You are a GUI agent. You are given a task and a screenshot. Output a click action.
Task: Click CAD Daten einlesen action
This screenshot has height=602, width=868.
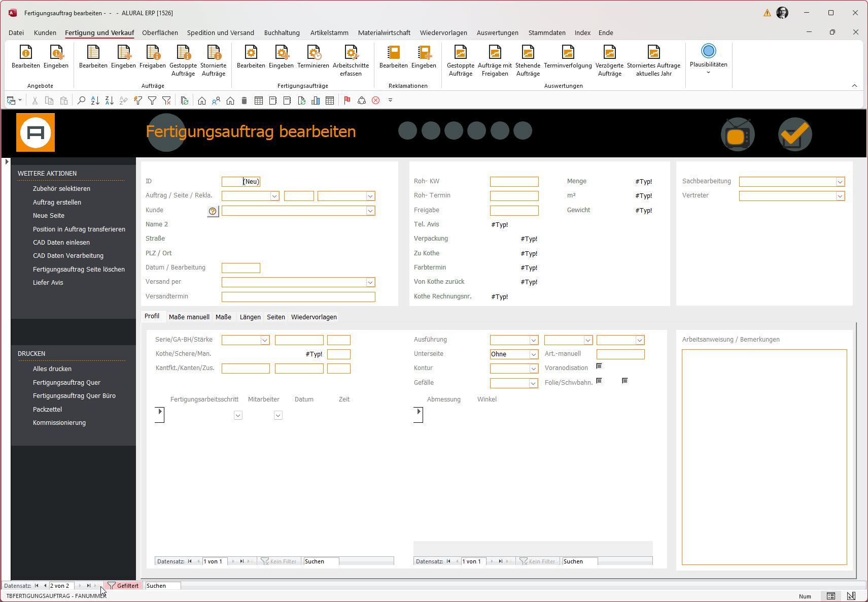(x=61, y=243)
